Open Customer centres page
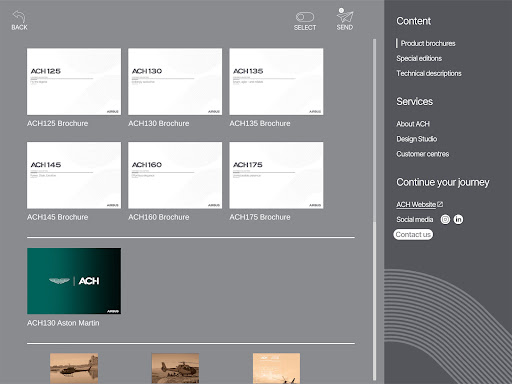The height and width of the screenshot is (384, 512). click(x=423, y=154)
